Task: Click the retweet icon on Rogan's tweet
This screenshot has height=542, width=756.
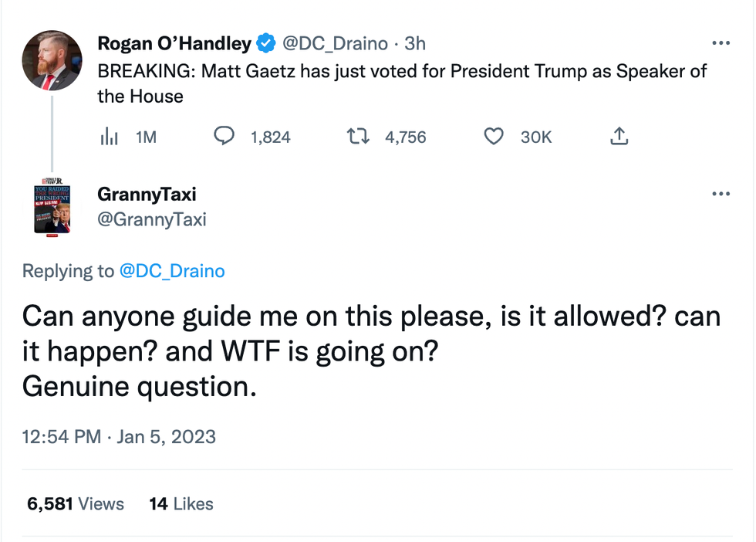Action: (357, 137)
